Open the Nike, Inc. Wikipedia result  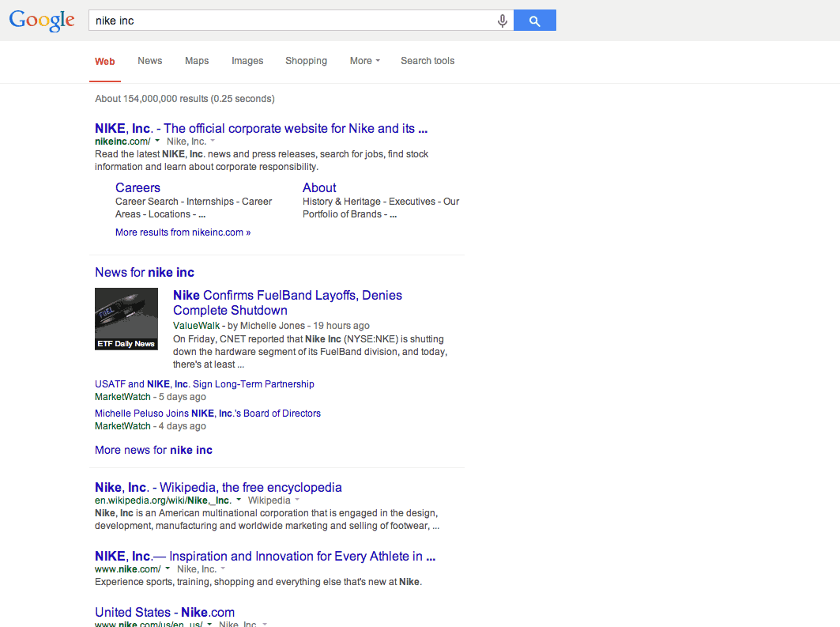(218, 488)
